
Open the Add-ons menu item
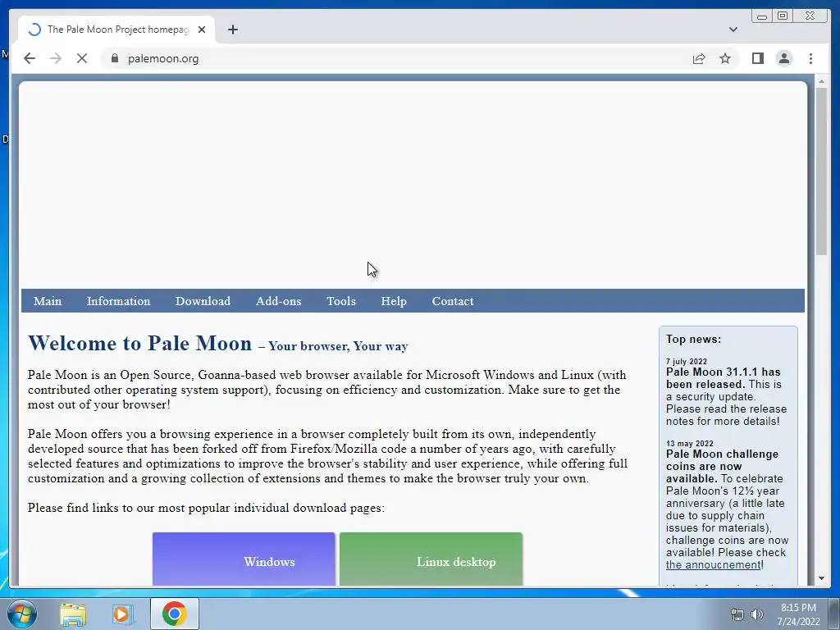click(x=279, y=301)
